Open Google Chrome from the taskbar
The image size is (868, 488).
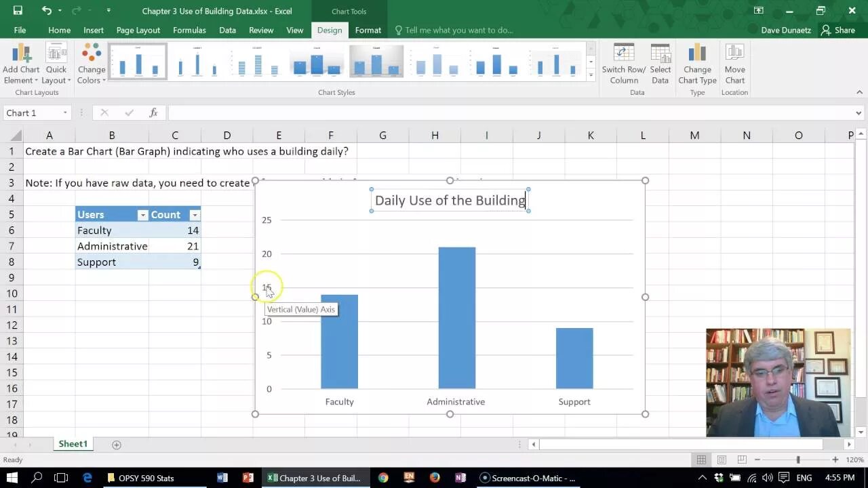(383, 478)
